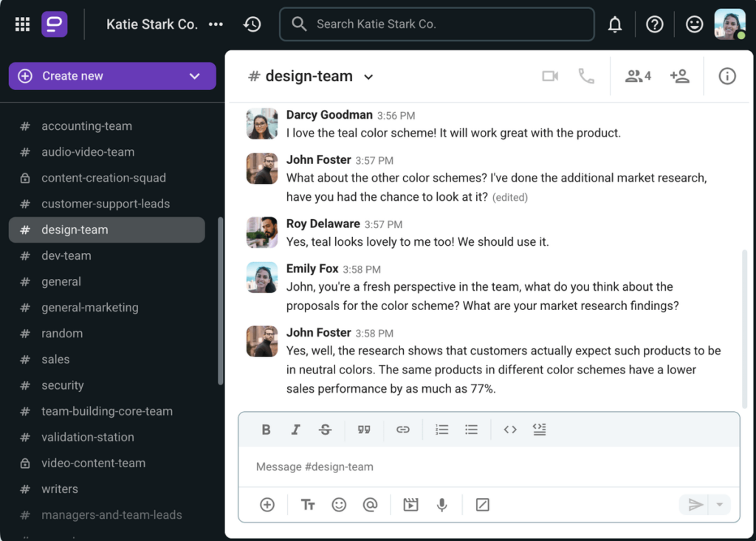Image resolution: width=756 pixels, height=541 pixels.
Task: Toggle italic formatting
Action: (x=295, y=430)
